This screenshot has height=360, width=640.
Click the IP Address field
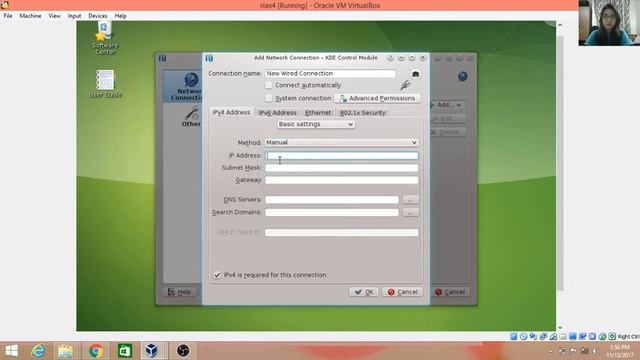pyautogui.click(x=342, y=156)
